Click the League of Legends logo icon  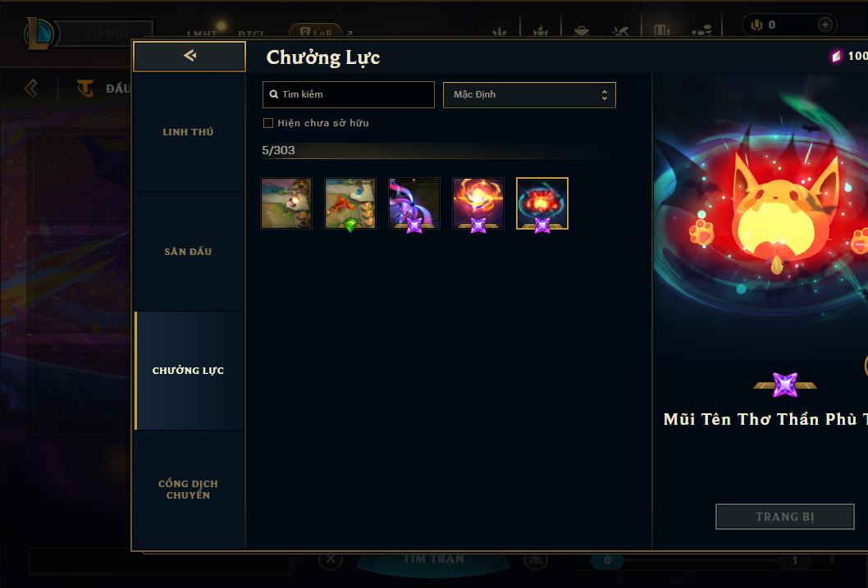coord(39,33)
